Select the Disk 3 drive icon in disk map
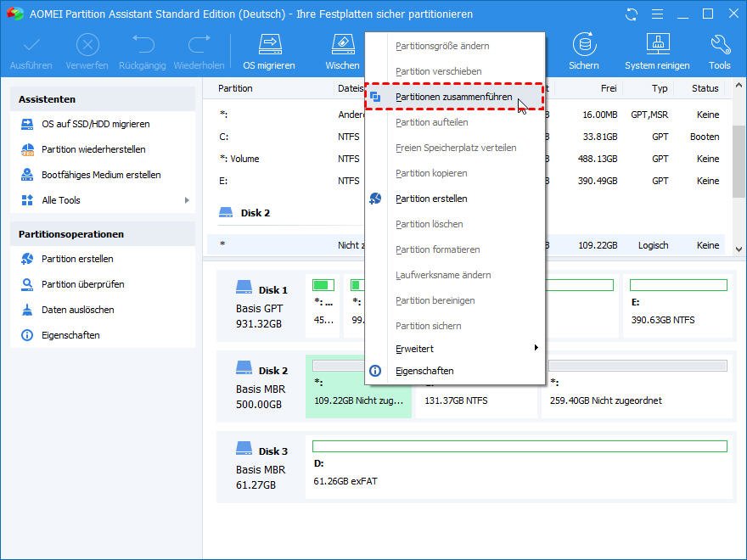The height and width of the screenshot is (560, 747). [x=244, y=448]
